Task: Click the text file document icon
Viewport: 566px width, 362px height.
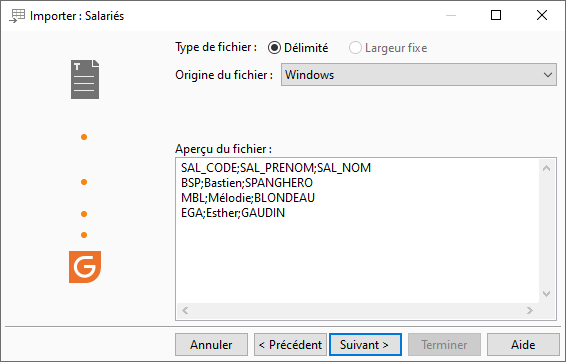Action: [85, 79]
